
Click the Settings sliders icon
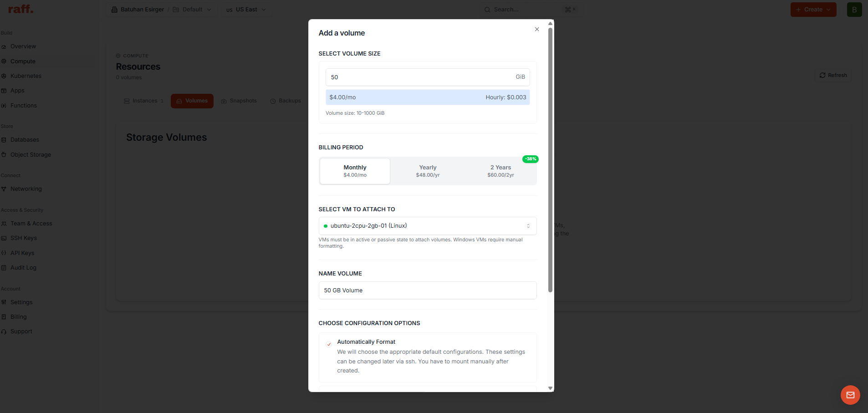pyautogui.click(x=4, y=302)
